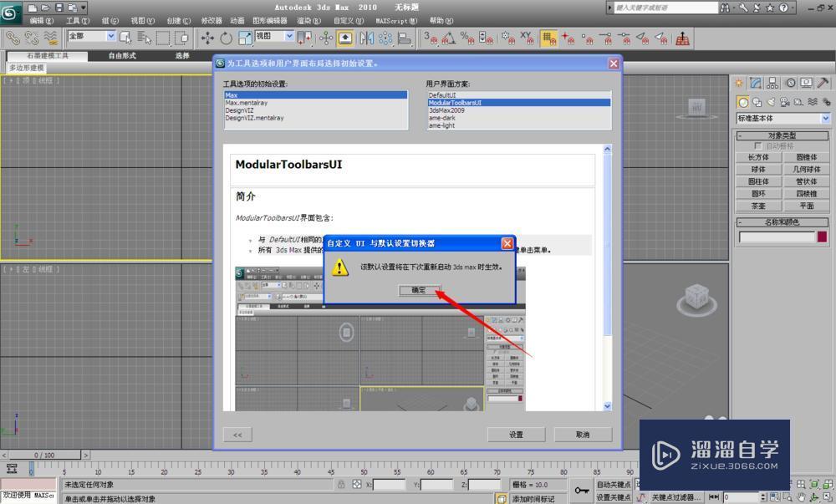Open Select by Name dialog icon
The image size is (836, 504).
tap(145, 38)
